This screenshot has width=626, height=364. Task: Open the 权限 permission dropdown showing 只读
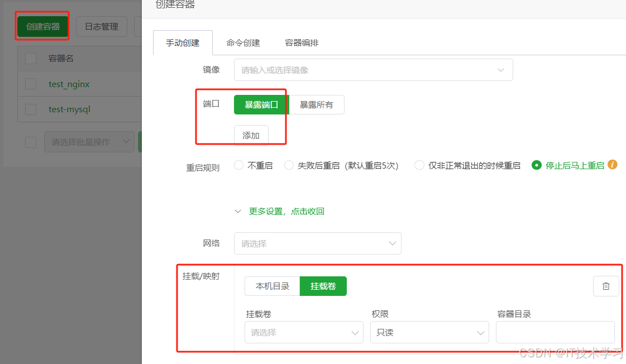(429, 332)
